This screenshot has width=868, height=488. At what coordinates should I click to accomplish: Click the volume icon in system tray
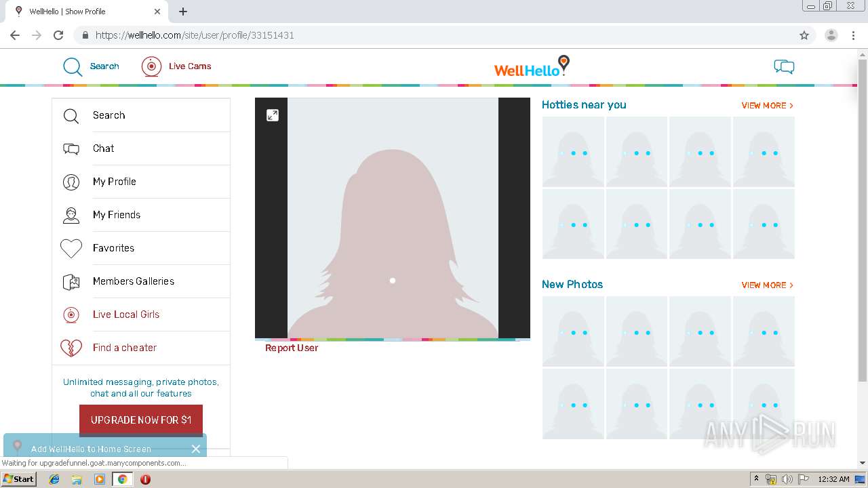(787, 479)
